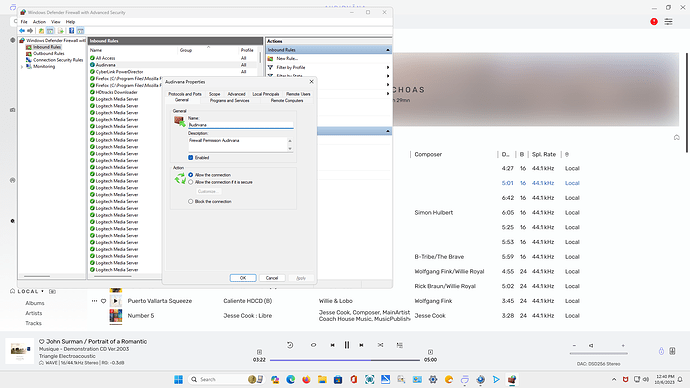Click the Filter by Profile funnel icon
Screen dimensions: 690x388
(270, 67)
